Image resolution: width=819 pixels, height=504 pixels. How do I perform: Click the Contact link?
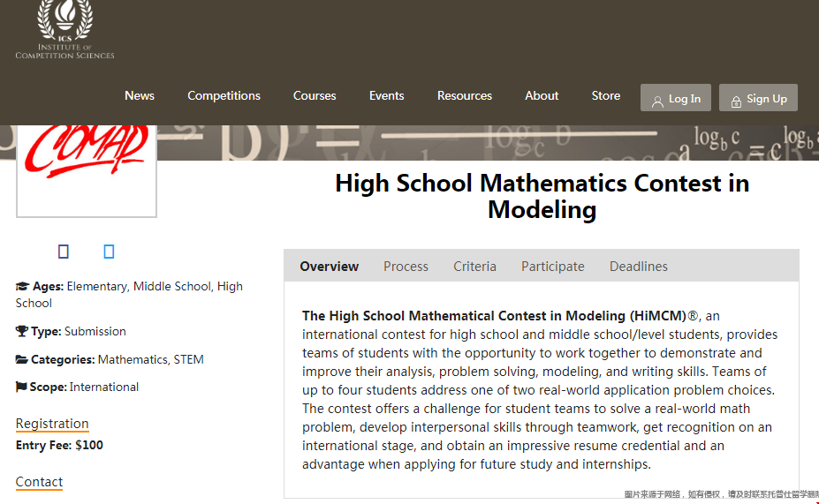click(x=39, y=482)
